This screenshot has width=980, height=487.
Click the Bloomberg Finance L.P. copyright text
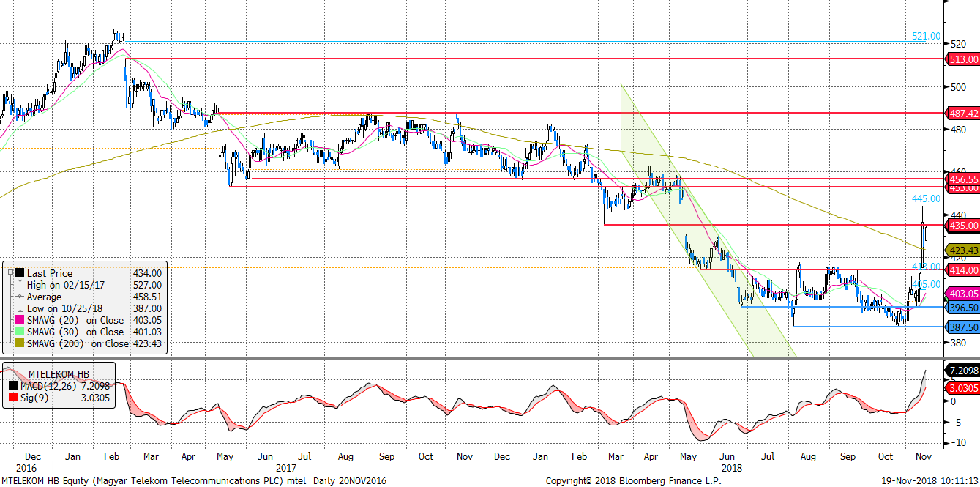point(634,481)
